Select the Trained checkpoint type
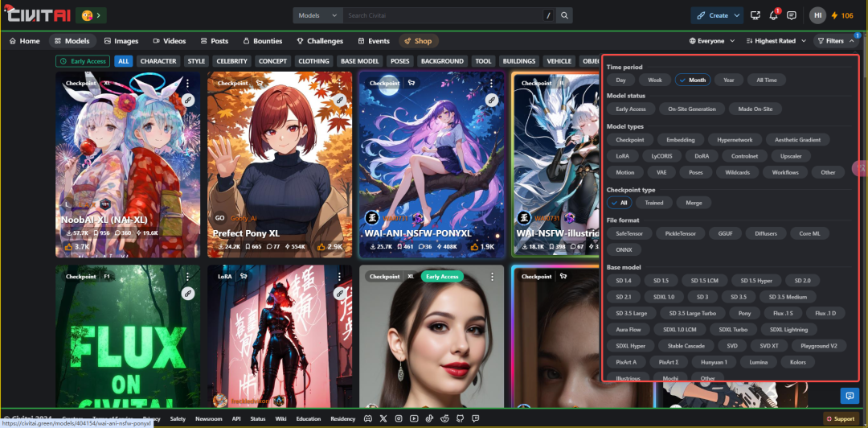 pos(654,203)
